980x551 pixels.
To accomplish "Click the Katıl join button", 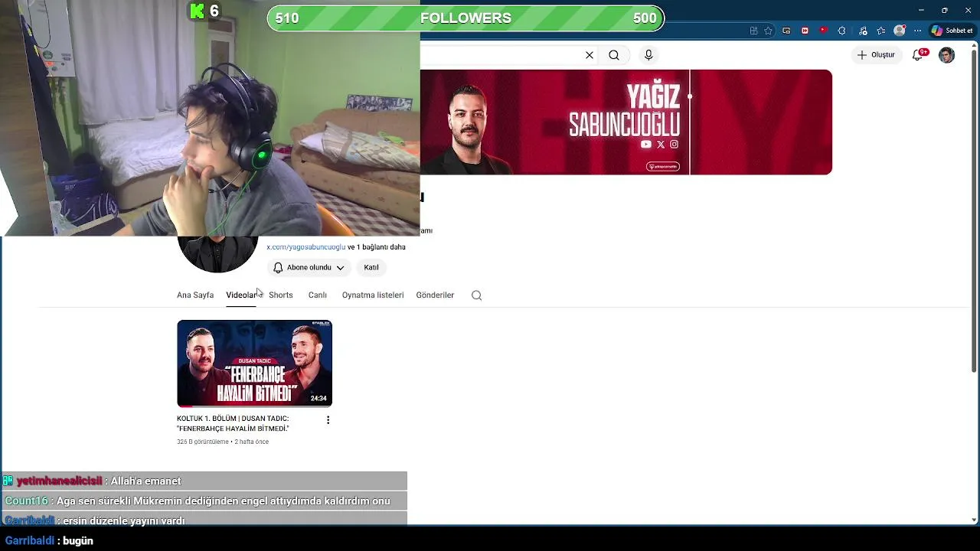I will pos(371,267).
